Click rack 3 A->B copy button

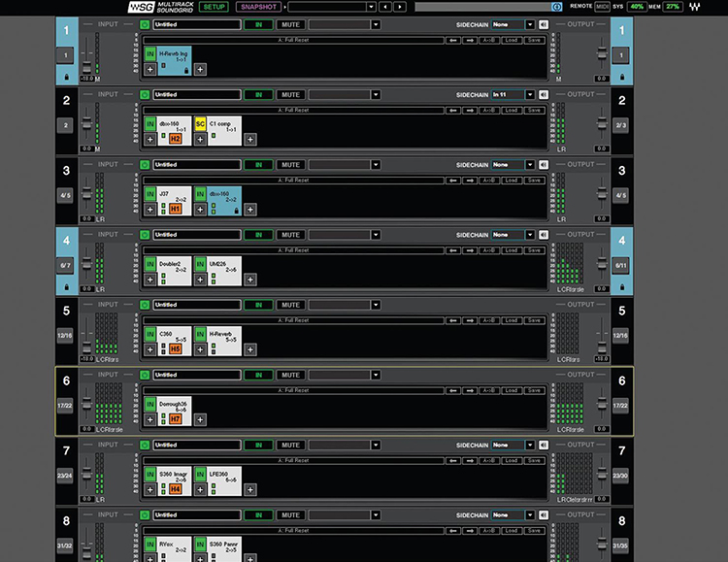[489, 181]
